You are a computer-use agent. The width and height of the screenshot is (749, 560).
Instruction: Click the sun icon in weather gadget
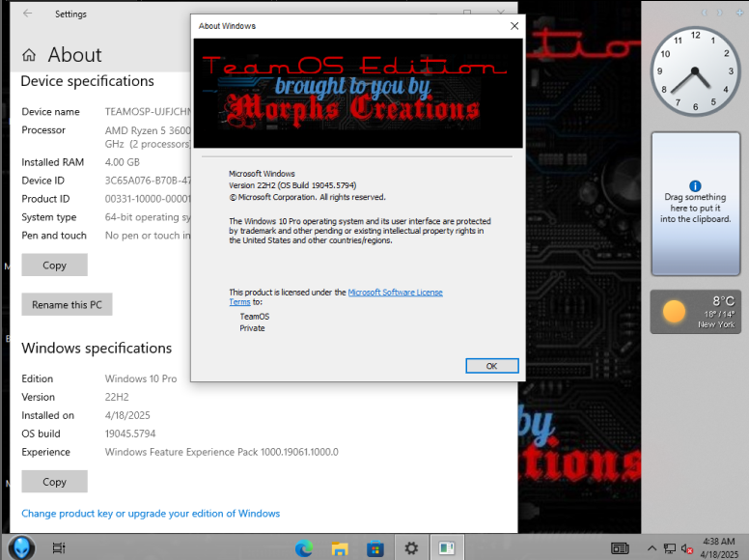coord(674,312)
